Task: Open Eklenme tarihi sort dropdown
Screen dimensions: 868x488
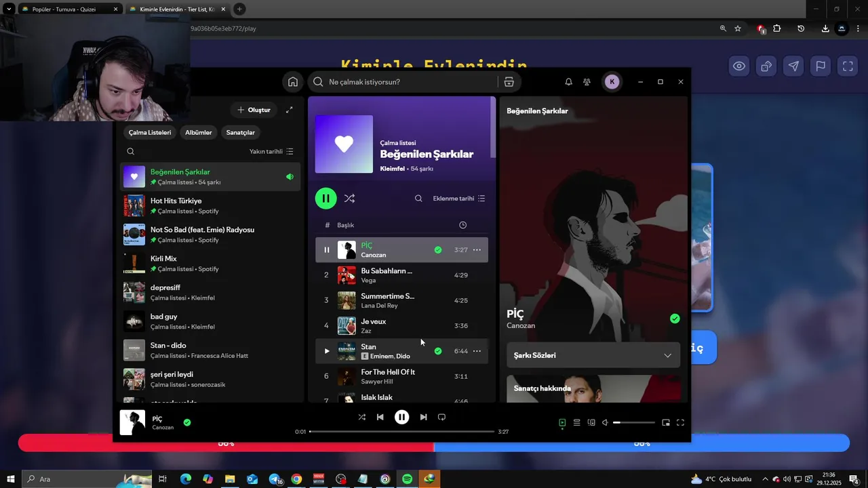Action: tap(459, 199)
